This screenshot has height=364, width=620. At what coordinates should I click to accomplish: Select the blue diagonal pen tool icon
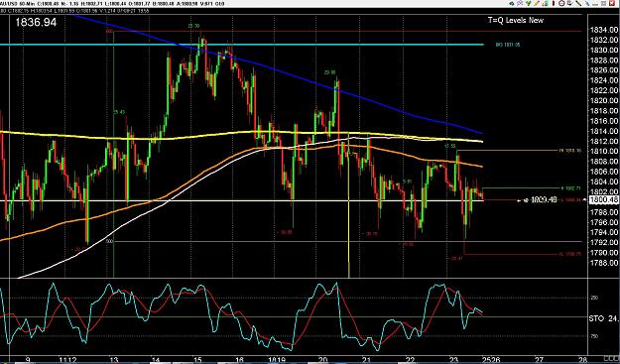tap(587, 4)
